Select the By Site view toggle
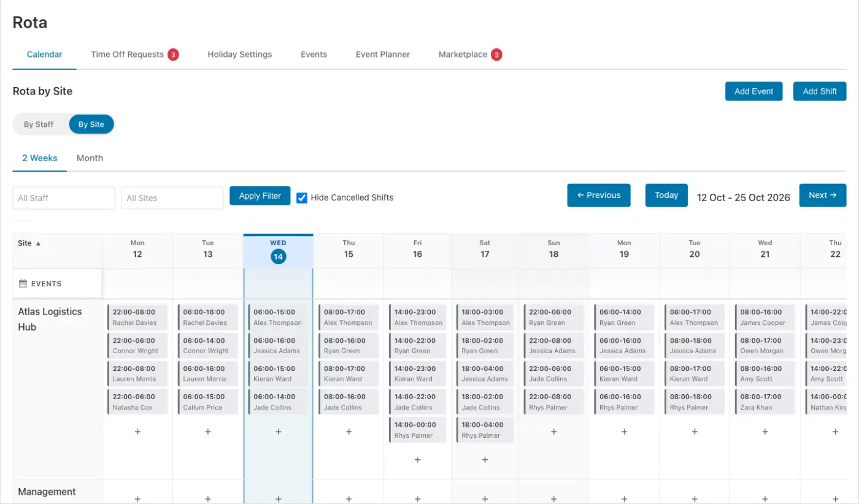The image size is (859, 504). [x=91, y=124]
